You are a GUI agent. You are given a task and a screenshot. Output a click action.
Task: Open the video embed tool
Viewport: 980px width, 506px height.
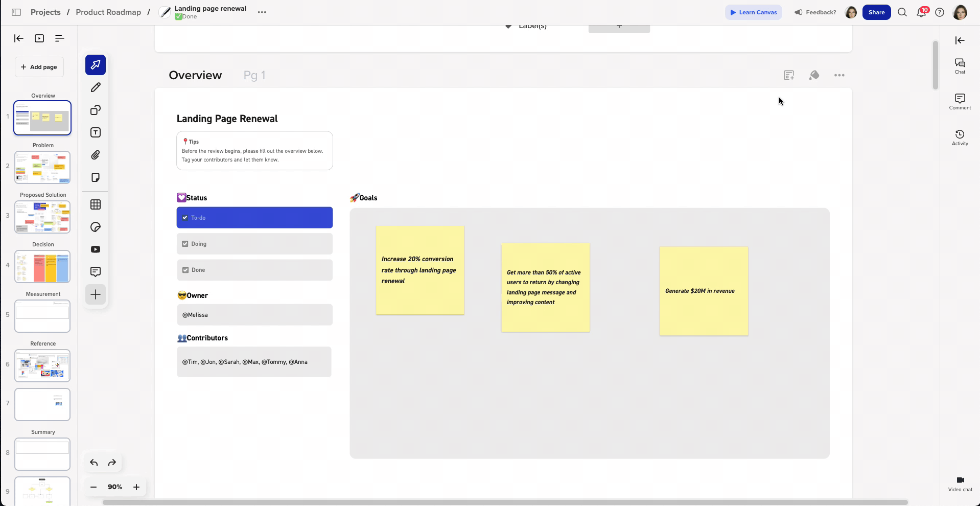coord(96,249)
